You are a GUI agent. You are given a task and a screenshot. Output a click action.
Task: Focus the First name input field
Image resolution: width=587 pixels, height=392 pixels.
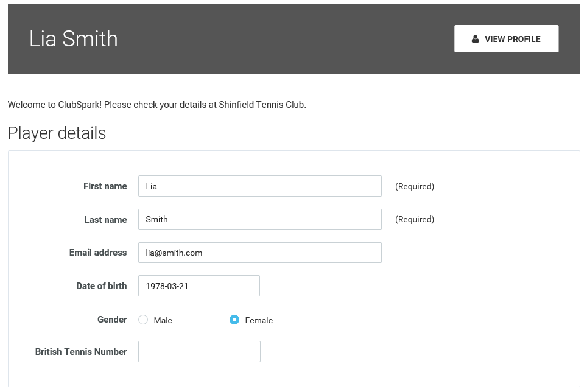[x=259, y=186]
